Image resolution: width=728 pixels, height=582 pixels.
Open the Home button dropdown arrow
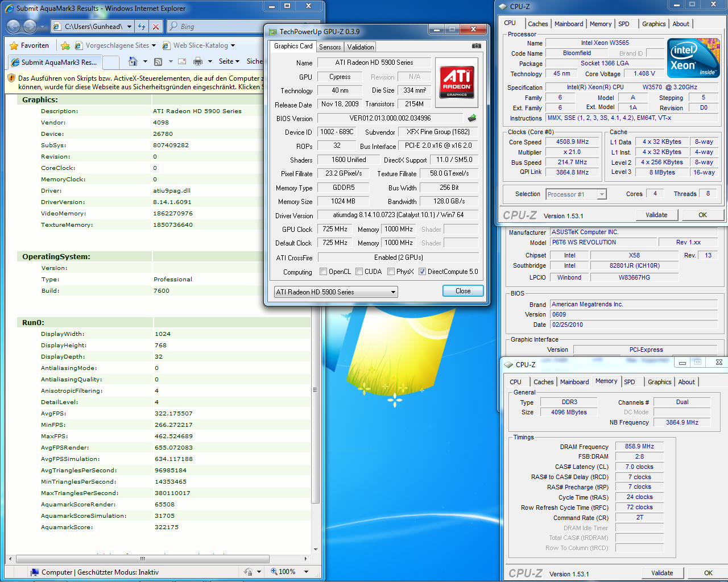[x=145, y=61]
